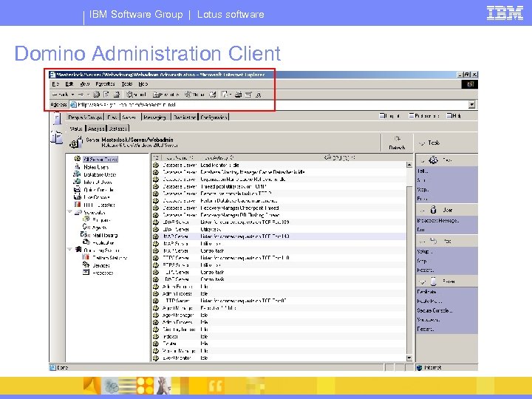Click the Agents icon under Schedules

[86, 227]
